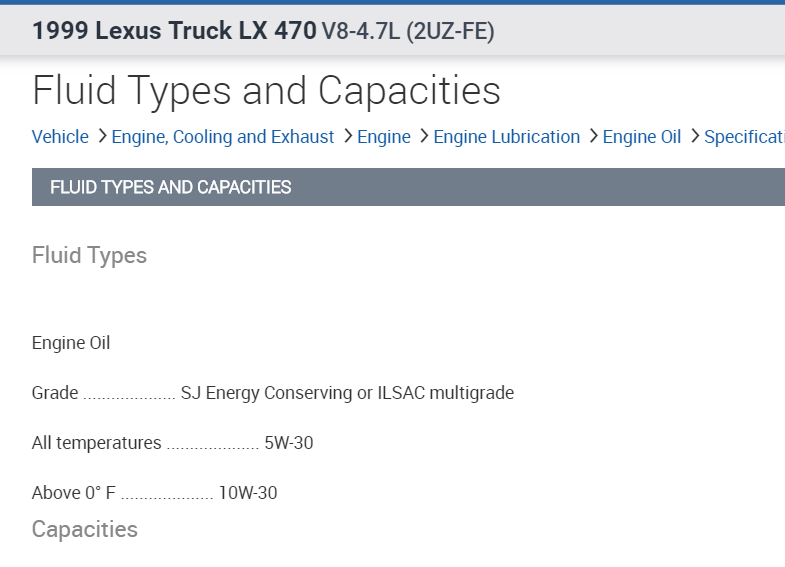This screenshot has width=785, height=567.
Task: Click the All temperatures 5W-30 line
Action: tap(172, 443)
